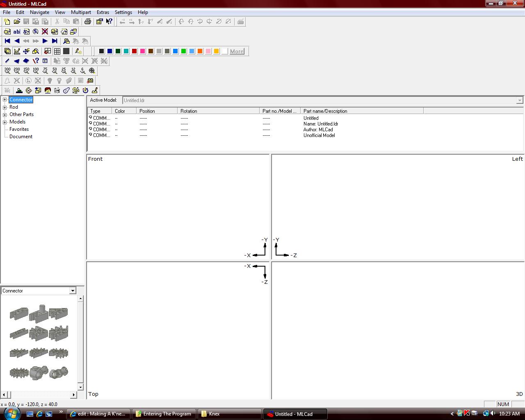This screenshot has width=525, height=420.
Task: Select the zoom magnifier tool in mode toolbar
Action: (36, 51)
